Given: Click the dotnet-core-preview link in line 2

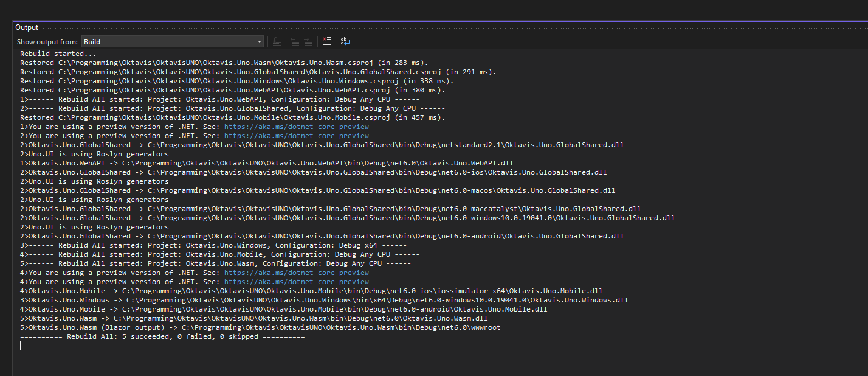Looking at the screenshot, I should [x=296, y=135].
